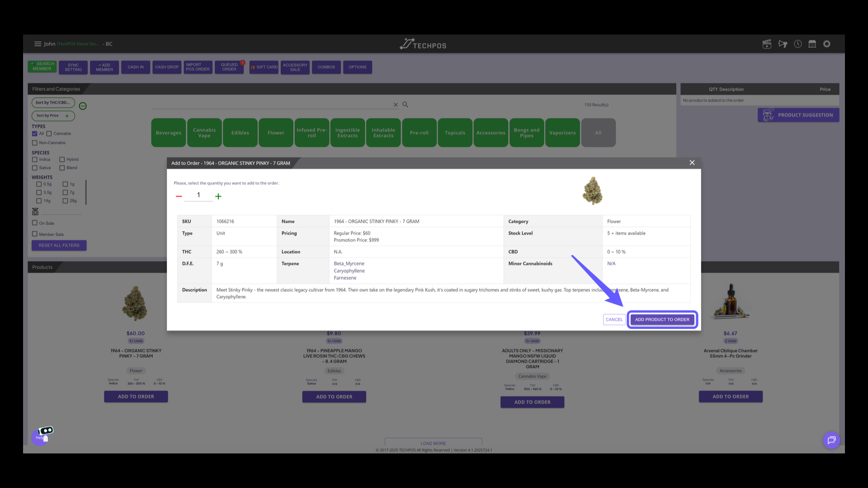This screenshot has height=488, width=868.
Task: Open the video tutorials clapperboard icon
Action: [767, 44]
